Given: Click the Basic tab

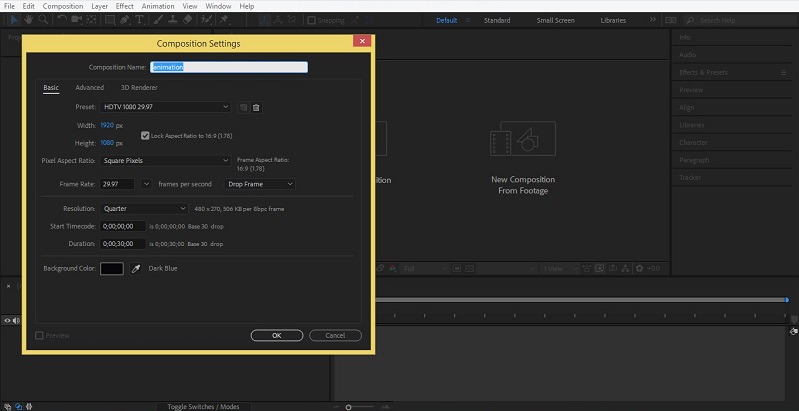Looking at the screenshot, I should point(51,88).
